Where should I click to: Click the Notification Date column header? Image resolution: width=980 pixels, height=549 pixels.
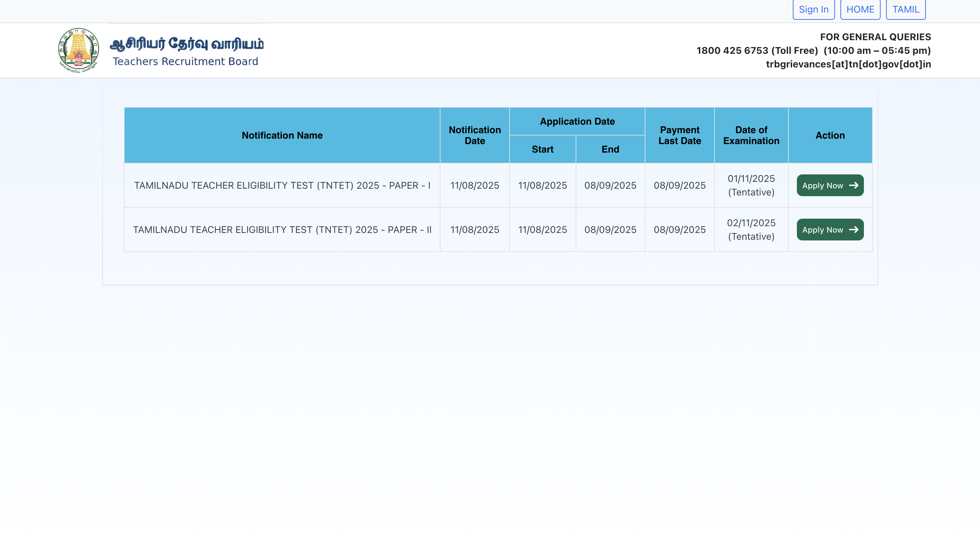475,135
